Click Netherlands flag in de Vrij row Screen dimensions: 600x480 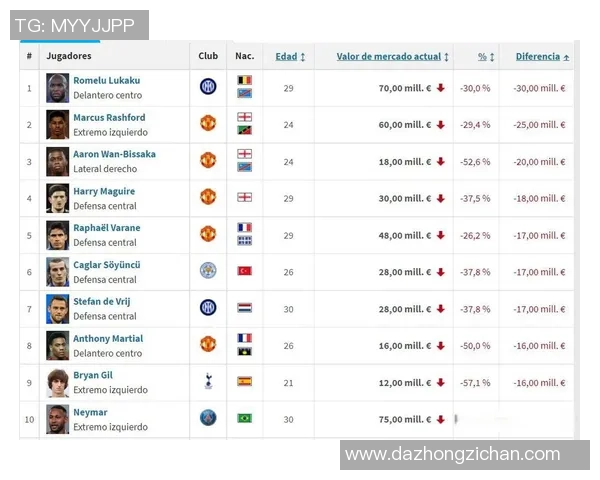click(x=244, y=307)
